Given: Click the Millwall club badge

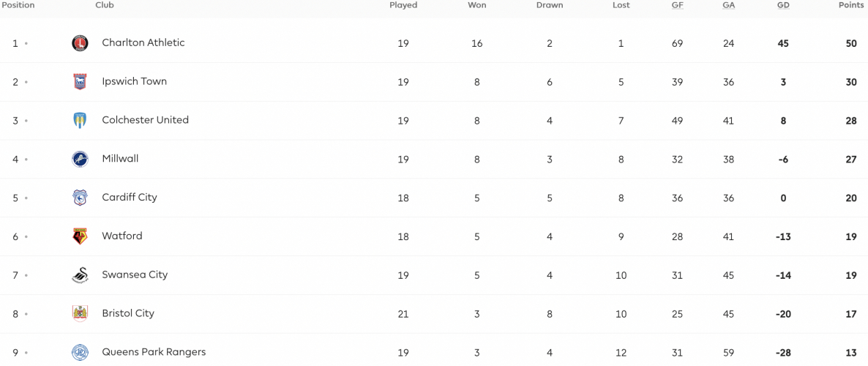Looking at the screenshot, I should point(80,159).
